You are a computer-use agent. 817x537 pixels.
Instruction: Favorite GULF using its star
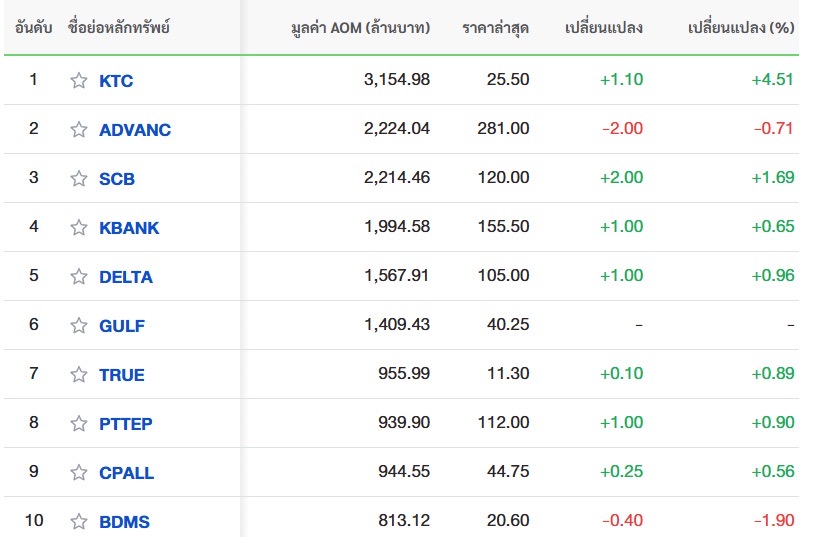[x=79, y=326]
